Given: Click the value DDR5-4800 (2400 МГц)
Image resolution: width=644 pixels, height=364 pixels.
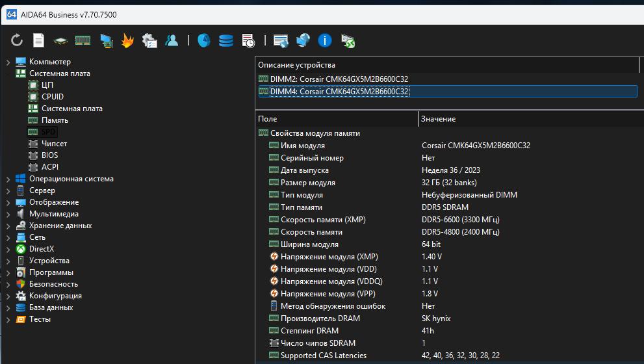Looking at the screenshot, I should 460,231.
